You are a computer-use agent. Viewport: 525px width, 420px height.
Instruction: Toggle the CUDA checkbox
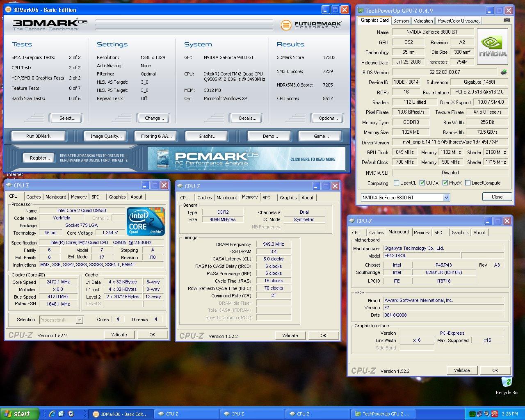(422, 183)
